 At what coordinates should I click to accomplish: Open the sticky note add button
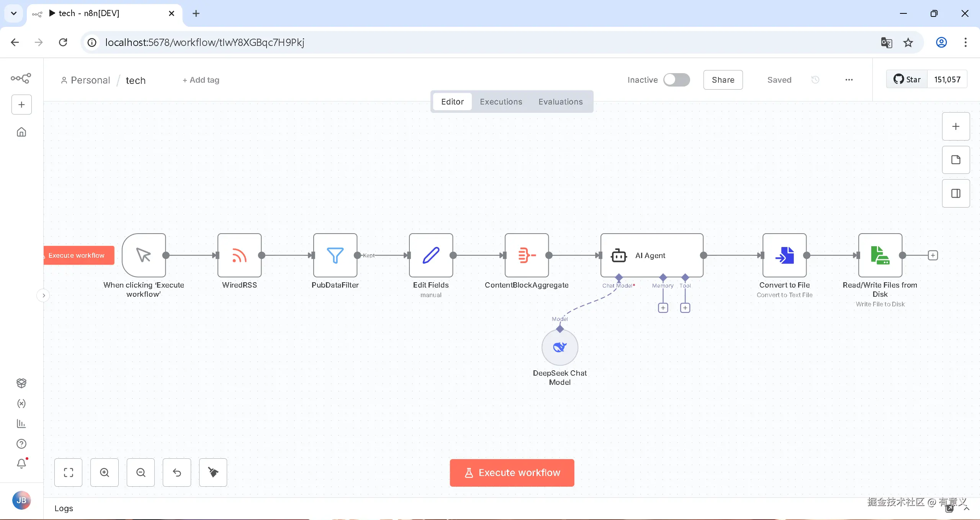pos(955,160)
